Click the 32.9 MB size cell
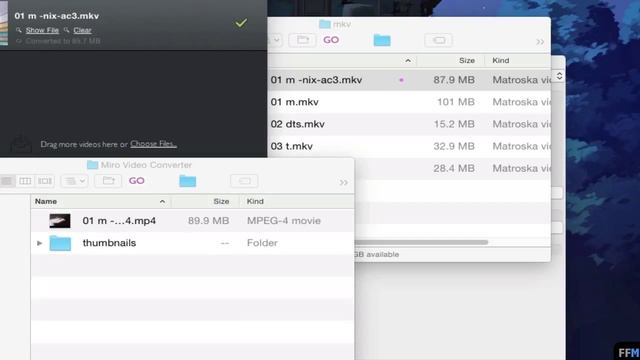Screen dimensions: 640x360 click(x=454, y=146)
